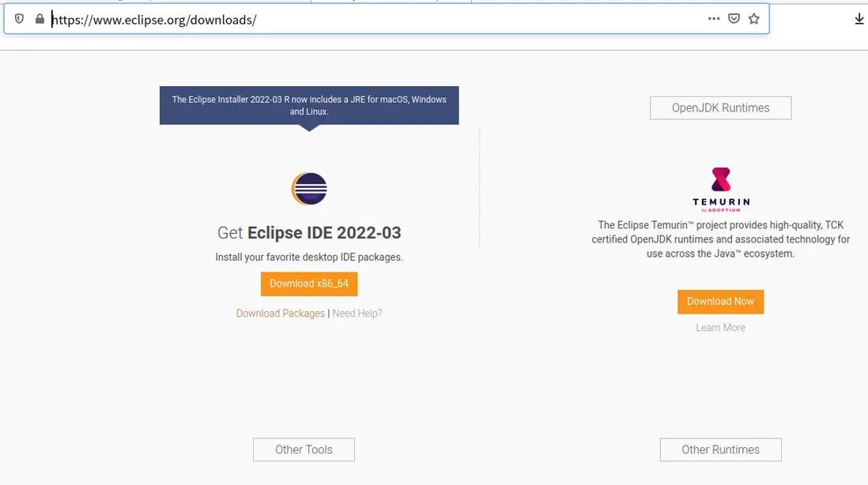Open the Need Help? link
The image size is (868, 485).
[357, 314]
